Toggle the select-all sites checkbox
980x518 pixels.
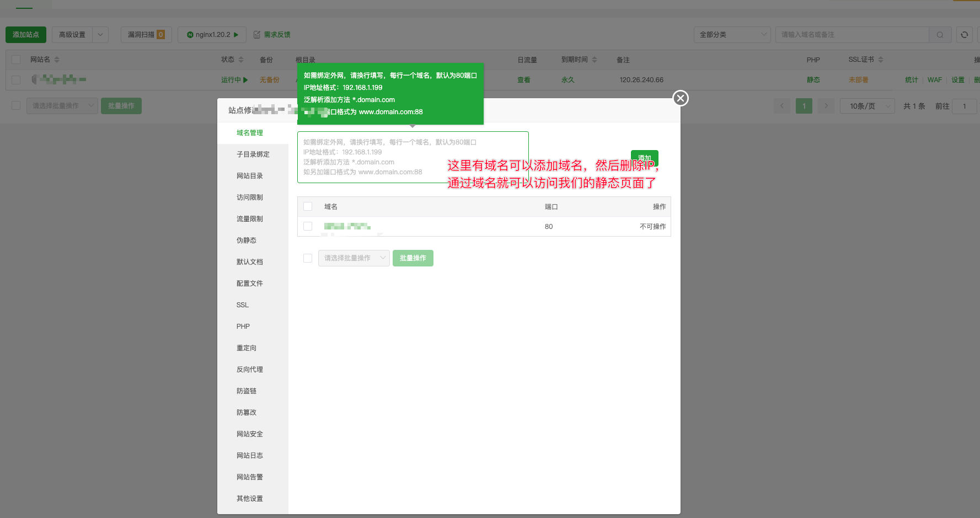point(16,60)
